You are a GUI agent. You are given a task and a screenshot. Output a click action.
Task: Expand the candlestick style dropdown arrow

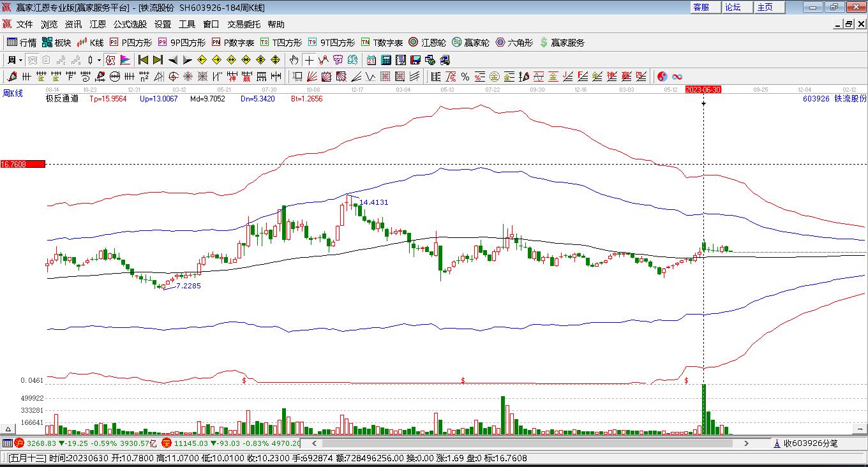click(99, 60)
